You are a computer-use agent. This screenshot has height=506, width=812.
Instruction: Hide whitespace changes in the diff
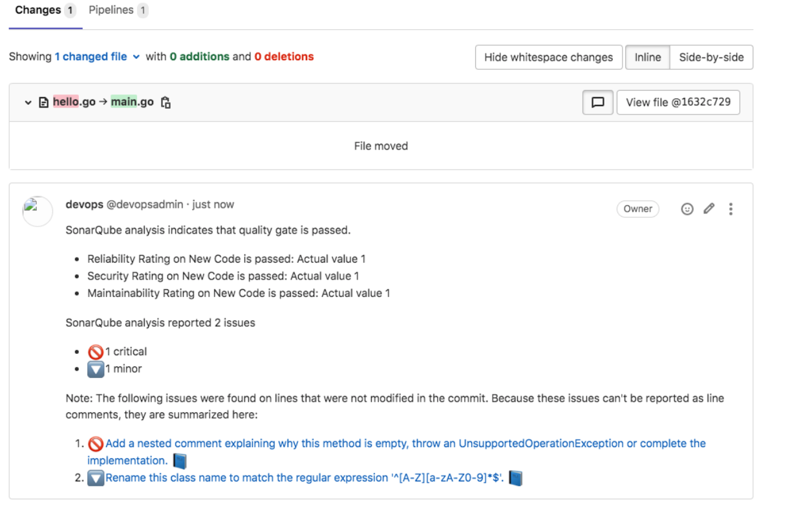[x=548, y=57]
